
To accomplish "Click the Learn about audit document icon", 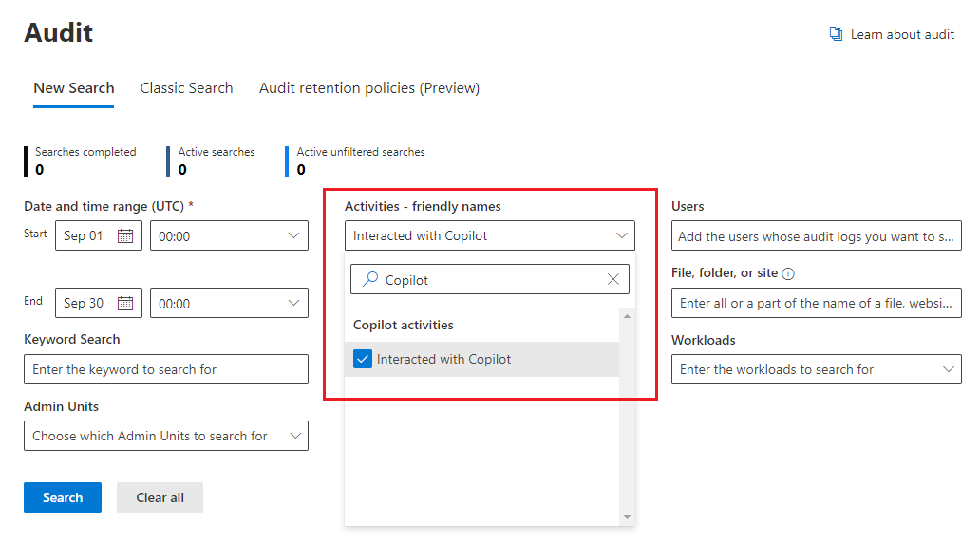I will click(836, 34).
